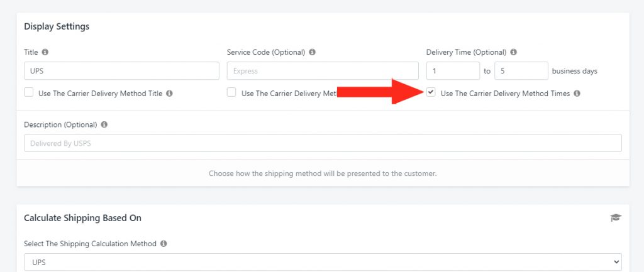The width and height of the screenshot is (644, 272).
Task: Click the minimum delivery days field
Action: pyautogui.click(x=453, y=70)
